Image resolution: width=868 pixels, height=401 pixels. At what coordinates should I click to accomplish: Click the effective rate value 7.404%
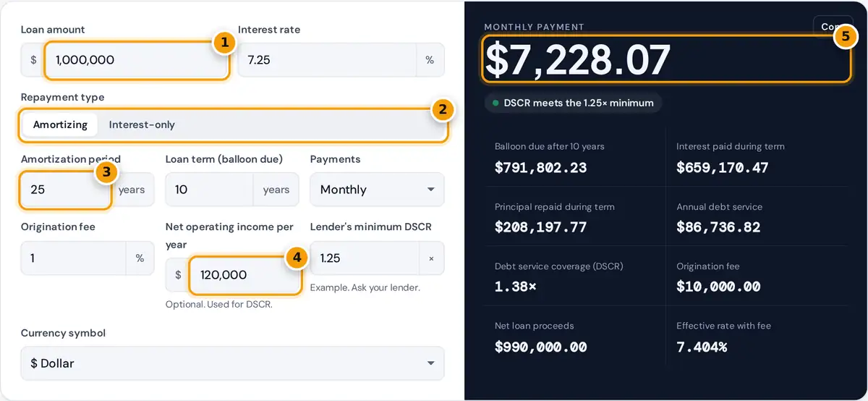(x=702, y=347)
